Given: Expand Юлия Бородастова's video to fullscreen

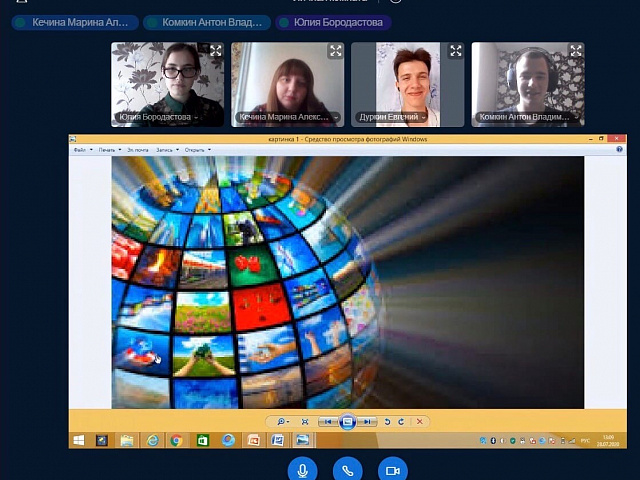Looking at the screenshot, I should 216,51.
